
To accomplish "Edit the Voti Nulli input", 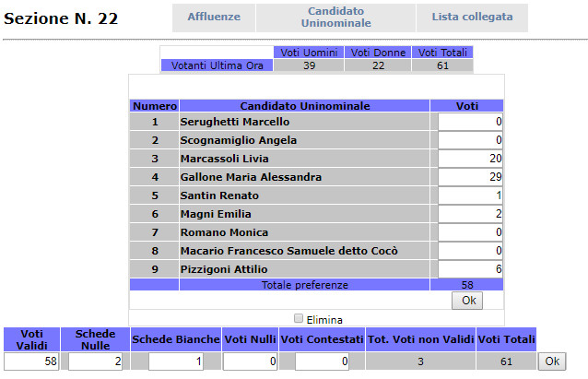I will [x=249, y=362].
